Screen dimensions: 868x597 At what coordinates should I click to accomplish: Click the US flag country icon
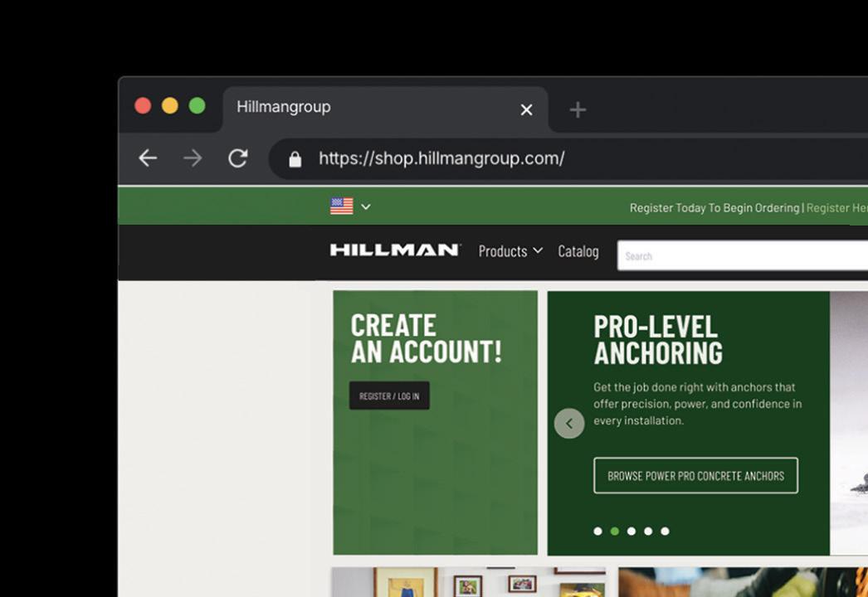(342, 206)
